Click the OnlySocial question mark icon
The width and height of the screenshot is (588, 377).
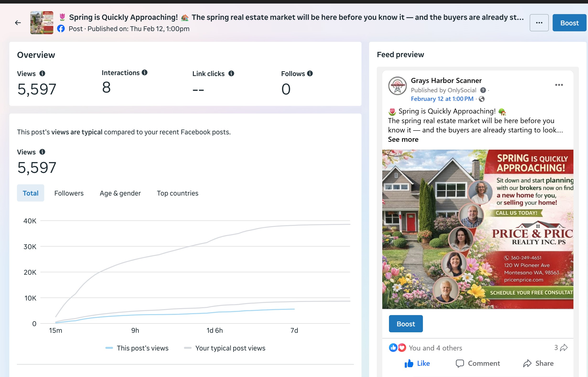coord(483,90)
